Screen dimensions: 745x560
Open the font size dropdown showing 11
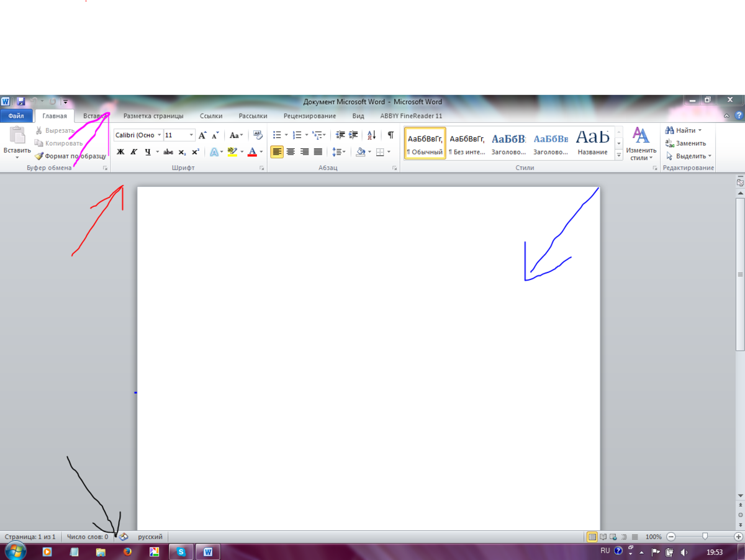(191, 135)
